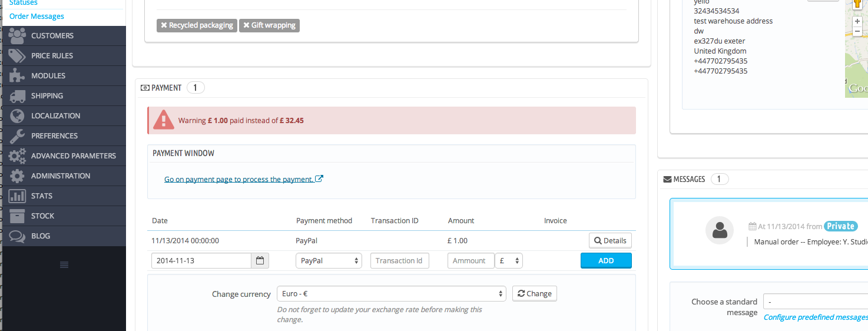Collapse the sidebar with the hamburger icon
Image resolution: width=868 pixels, height=331 pixels.
[64, 265]
